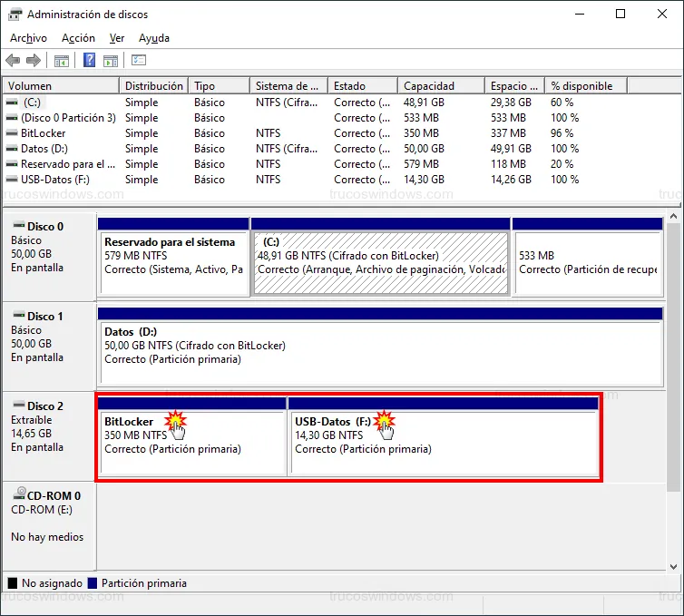The width and height of the screenshot is (684, 616).
Task: Open Help with the blue question mark icon
Action: 89,61
